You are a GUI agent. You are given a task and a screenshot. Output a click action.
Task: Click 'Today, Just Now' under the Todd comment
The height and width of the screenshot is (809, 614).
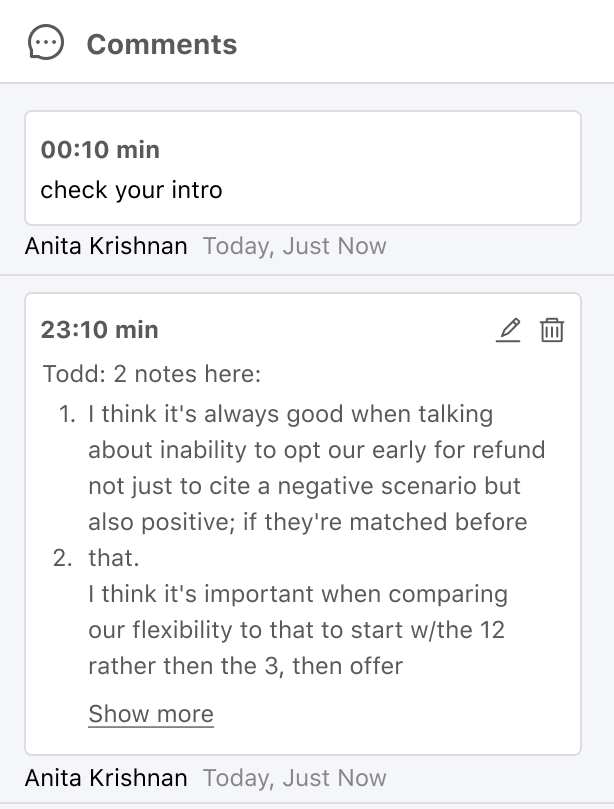pos(294,778)
